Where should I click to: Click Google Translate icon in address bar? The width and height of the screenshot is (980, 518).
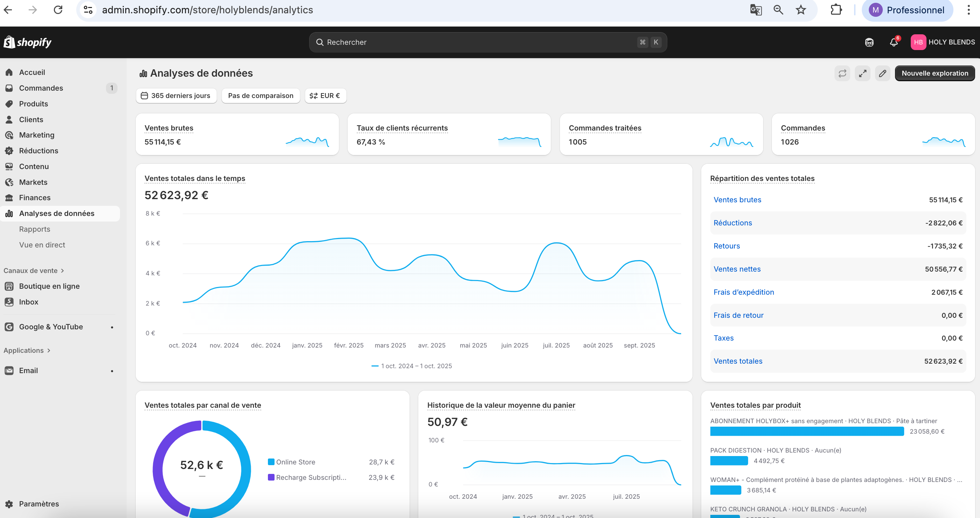[755, 10]
